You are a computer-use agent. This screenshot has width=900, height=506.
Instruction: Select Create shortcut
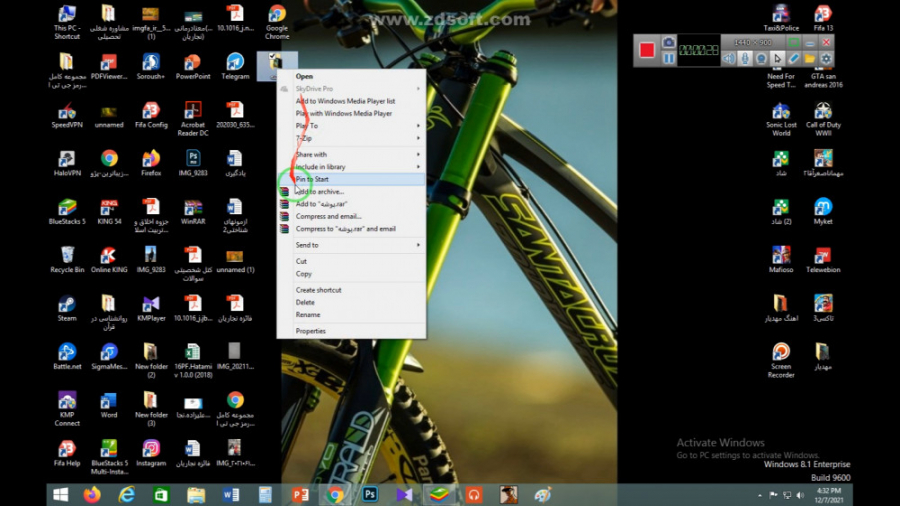coord(351,290)
